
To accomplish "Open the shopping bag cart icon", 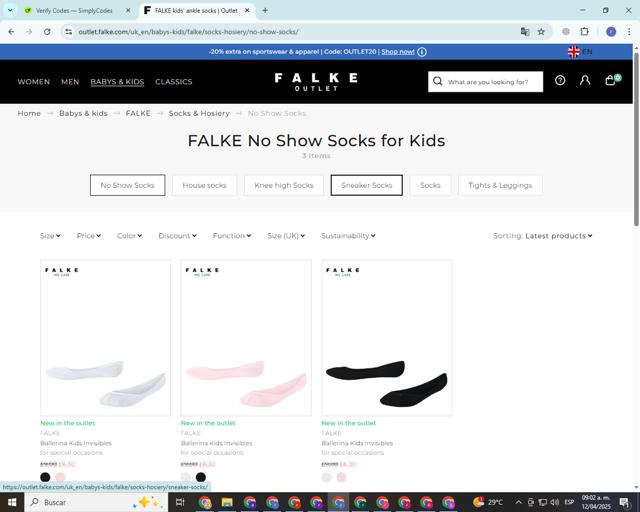I will click(611, 80).
